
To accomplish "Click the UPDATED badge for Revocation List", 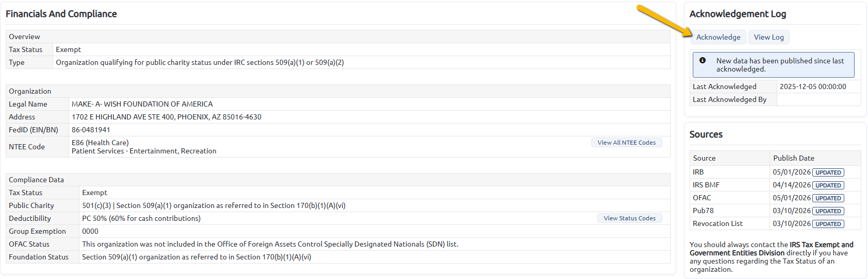I will pos(828,224).
